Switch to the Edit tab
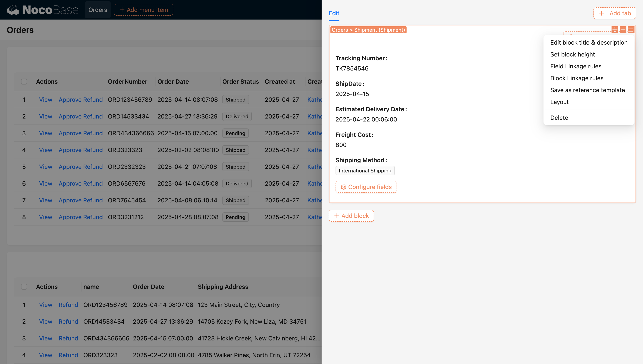The width and height of the screenshot is (643, 364). click(334, 13)
